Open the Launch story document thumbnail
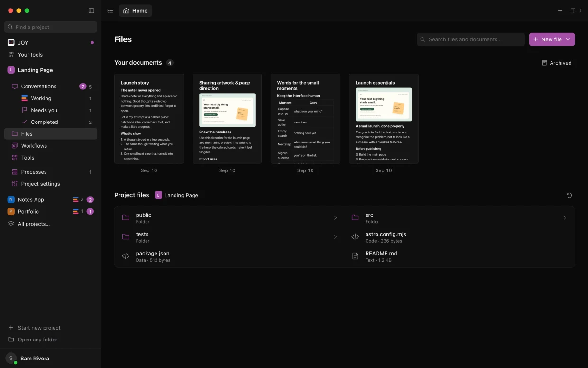The image size is (588, 368). pyautogui.click(x=149, y=119)
